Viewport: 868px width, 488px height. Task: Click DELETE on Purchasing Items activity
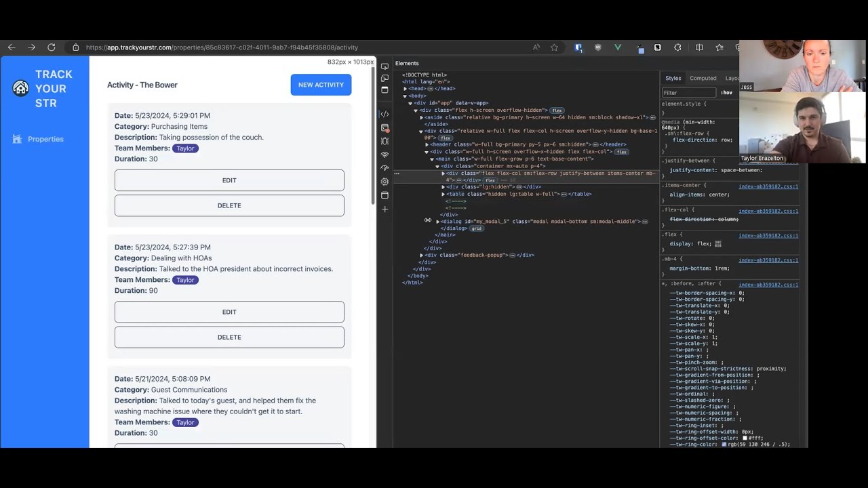[229, 205]
